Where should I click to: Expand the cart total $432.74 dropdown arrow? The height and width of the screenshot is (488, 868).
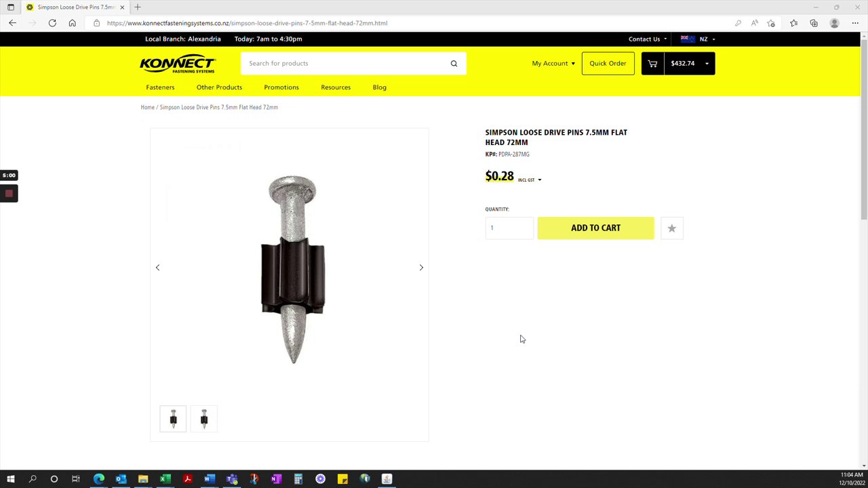[707, 64]
